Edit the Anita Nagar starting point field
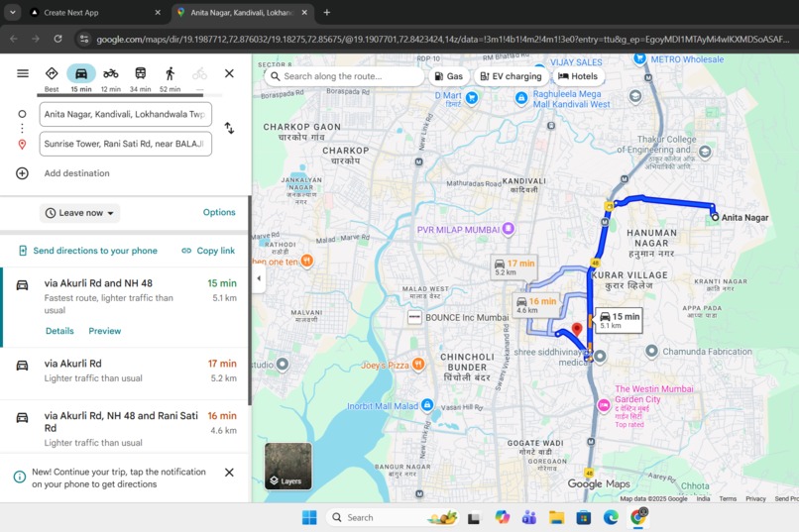 [x=125, y=114]
